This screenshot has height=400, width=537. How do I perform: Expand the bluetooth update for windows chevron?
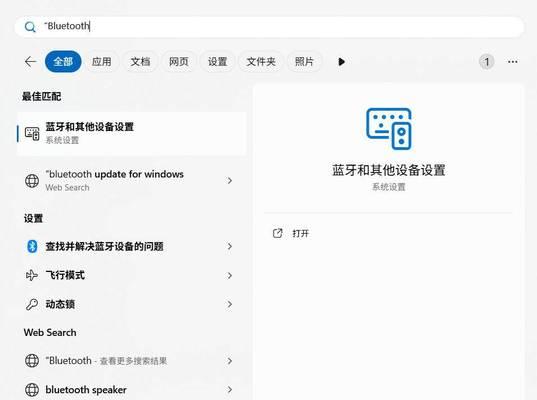pos(230,180)
